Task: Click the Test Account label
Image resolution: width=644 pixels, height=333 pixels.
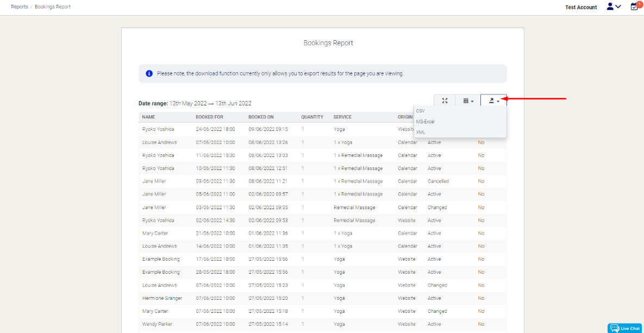Action: pos(580,7)
